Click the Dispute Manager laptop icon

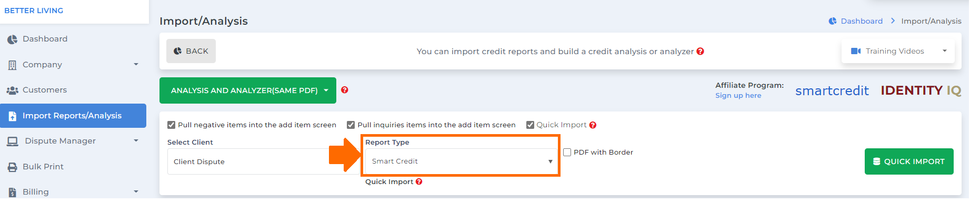(12, 141)
